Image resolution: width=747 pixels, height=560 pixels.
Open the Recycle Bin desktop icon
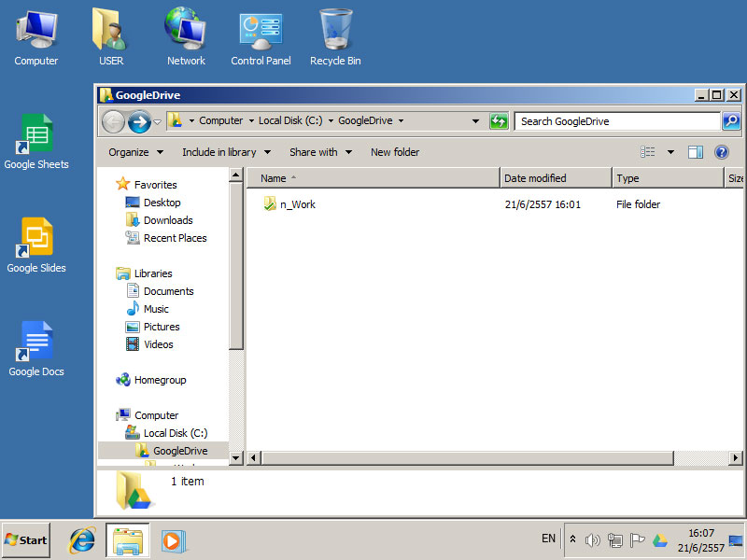[335, 38]
